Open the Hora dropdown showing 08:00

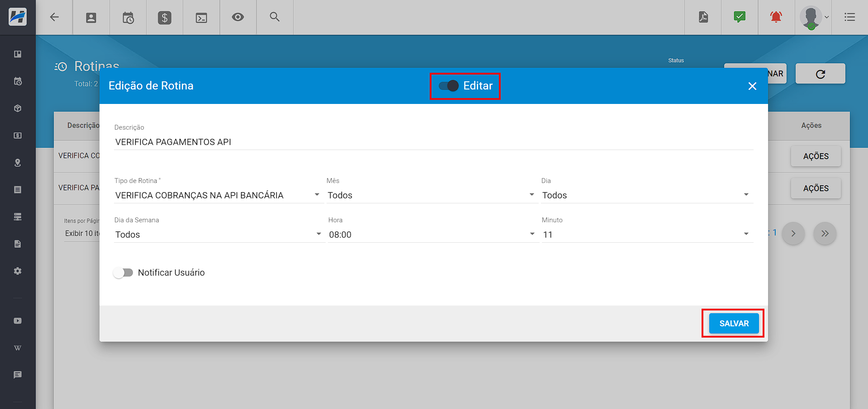click(x=433, y=235)
